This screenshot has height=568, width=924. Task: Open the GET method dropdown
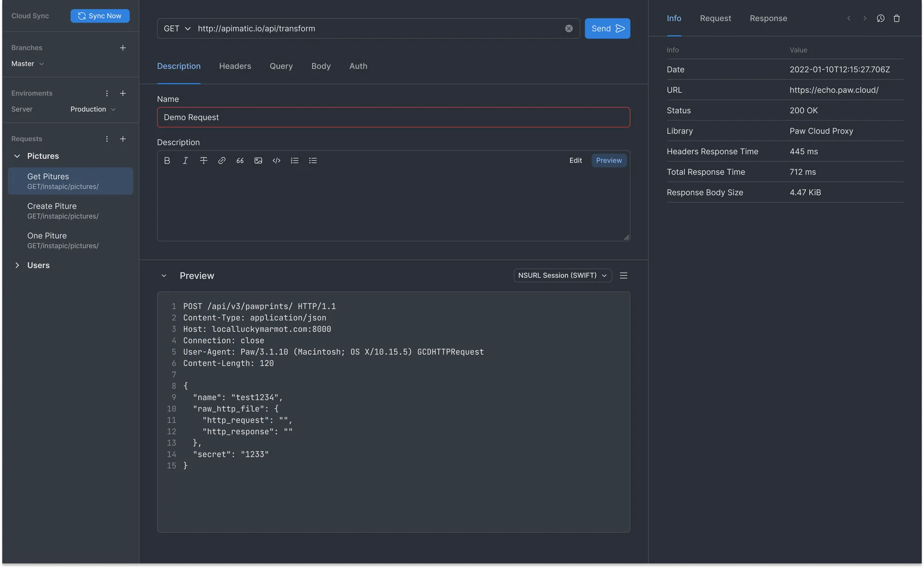177,29
